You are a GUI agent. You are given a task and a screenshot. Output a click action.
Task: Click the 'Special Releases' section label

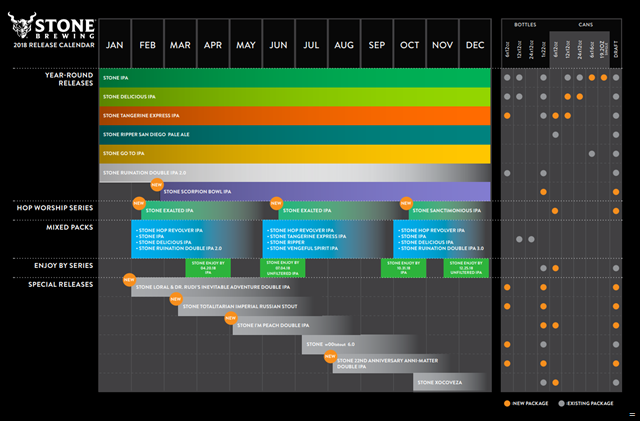tap(60, 285)
